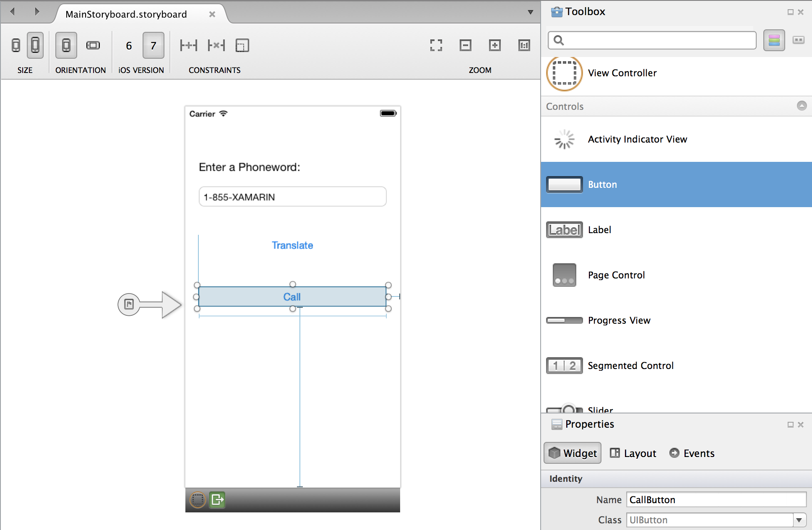Click the green Exit icon below the scene
Screen dimensions: 812x530
coord(217,499)
